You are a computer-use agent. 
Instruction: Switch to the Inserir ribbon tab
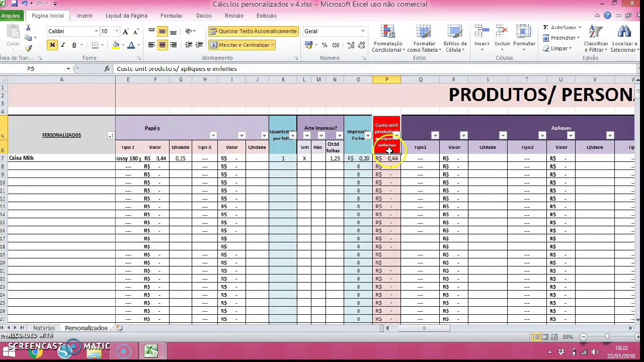pyautogui.click(x=85, y=16)
